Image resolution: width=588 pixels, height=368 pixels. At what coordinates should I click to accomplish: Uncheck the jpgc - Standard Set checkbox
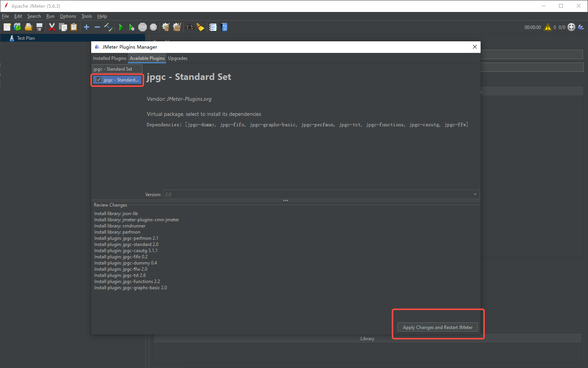pyautogui.click(x=99, y=80)
